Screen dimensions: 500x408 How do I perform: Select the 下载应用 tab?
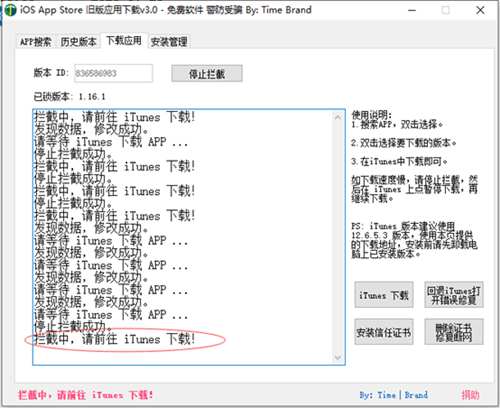click(124, 41)
